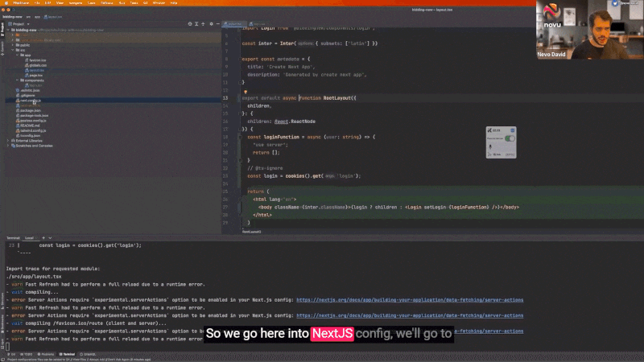
Task: Expand the public folder
Action: click(x=13, y=45)
